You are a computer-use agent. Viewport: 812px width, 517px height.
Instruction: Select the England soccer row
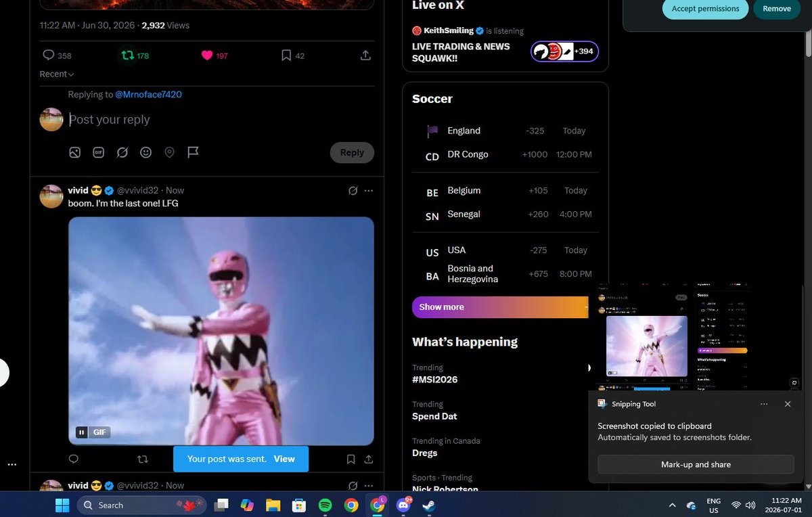pos(505,131)
